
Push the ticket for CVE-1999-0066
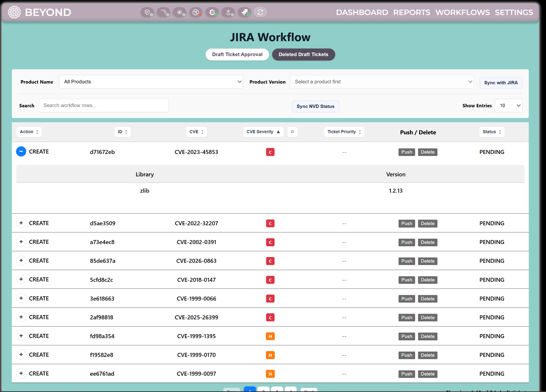[x=407, y=299]
